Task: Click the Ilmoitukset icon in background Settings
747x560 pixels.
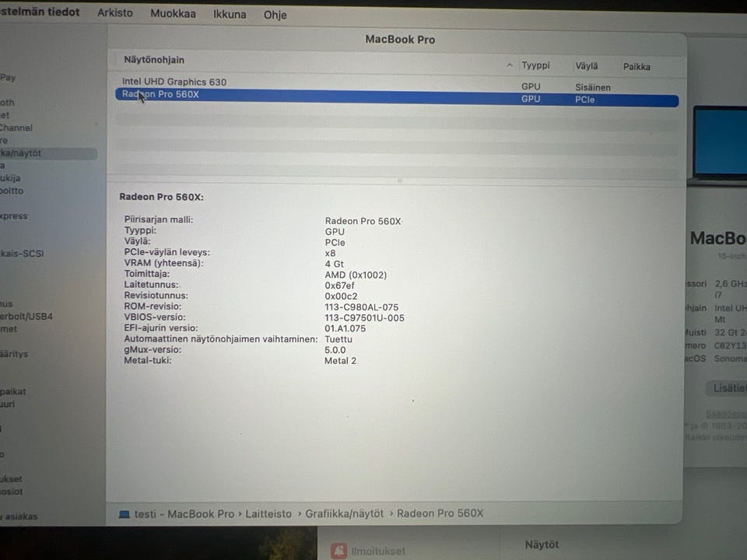Action: [x=338, y=551]
